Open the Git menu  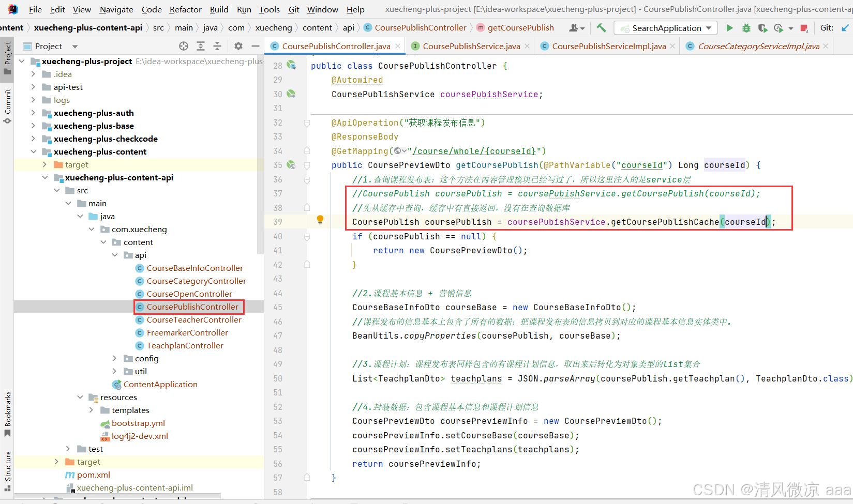click(294, 9)
